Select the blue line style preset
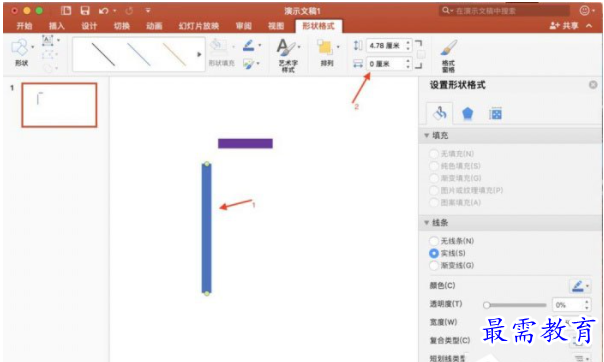Screen dimensions: 604x362 [x=139, y=54]
